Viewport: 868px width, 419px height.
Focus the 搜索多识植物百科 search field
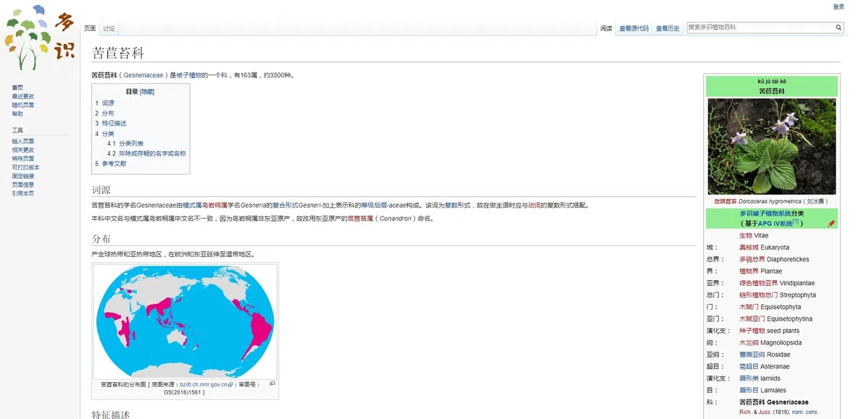click(x=759, y=27)
